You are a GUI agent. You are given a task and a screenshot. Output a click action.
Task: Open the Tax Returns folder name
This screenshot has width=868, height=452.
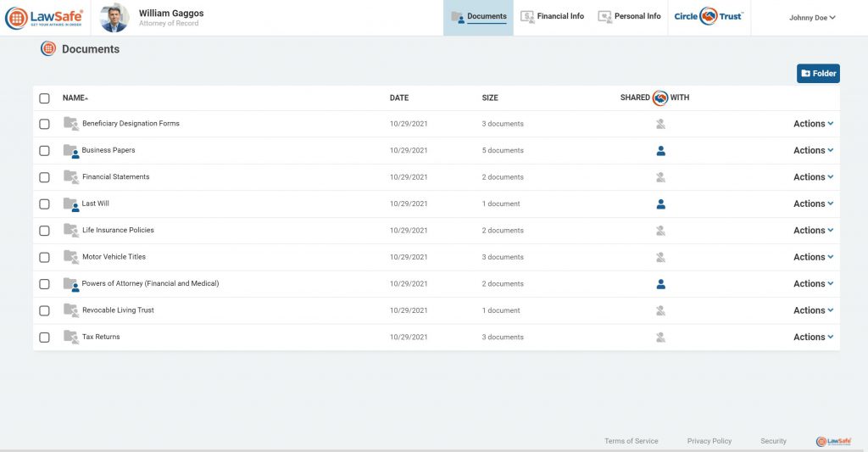point(101,337)
